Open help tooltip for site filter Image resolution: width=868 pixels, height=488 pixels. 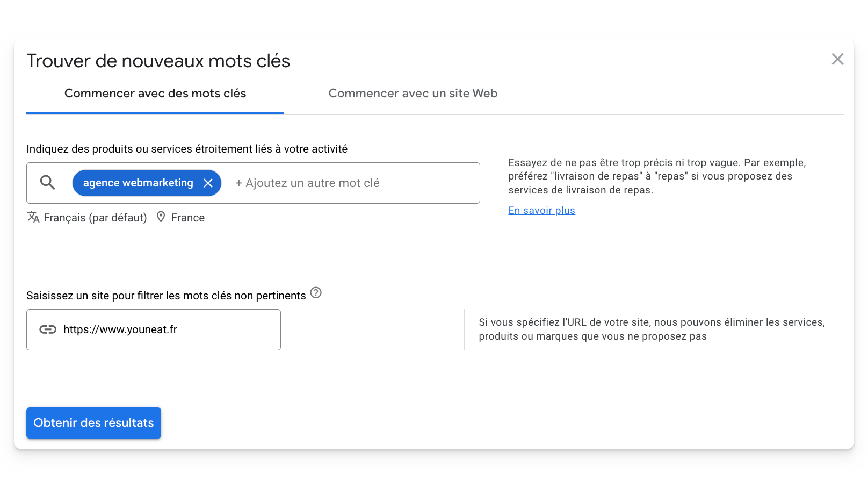click(316, 293)
